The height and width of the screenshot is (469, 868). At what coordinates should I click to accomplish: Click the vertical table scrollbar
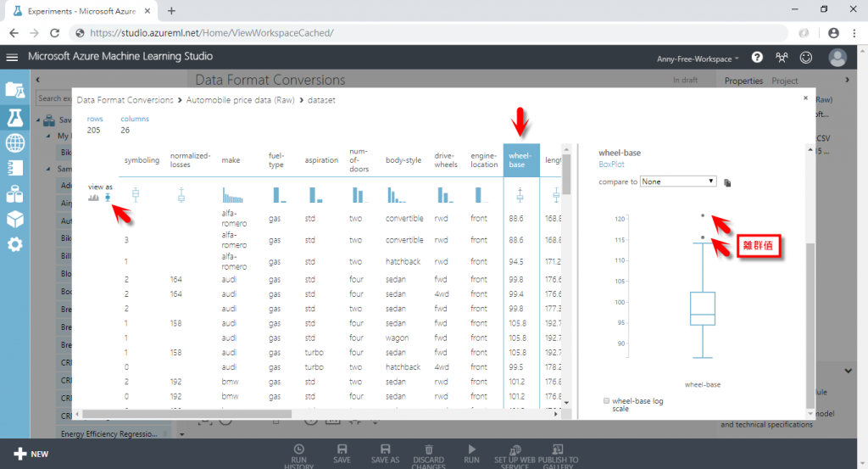click(566, 175)
